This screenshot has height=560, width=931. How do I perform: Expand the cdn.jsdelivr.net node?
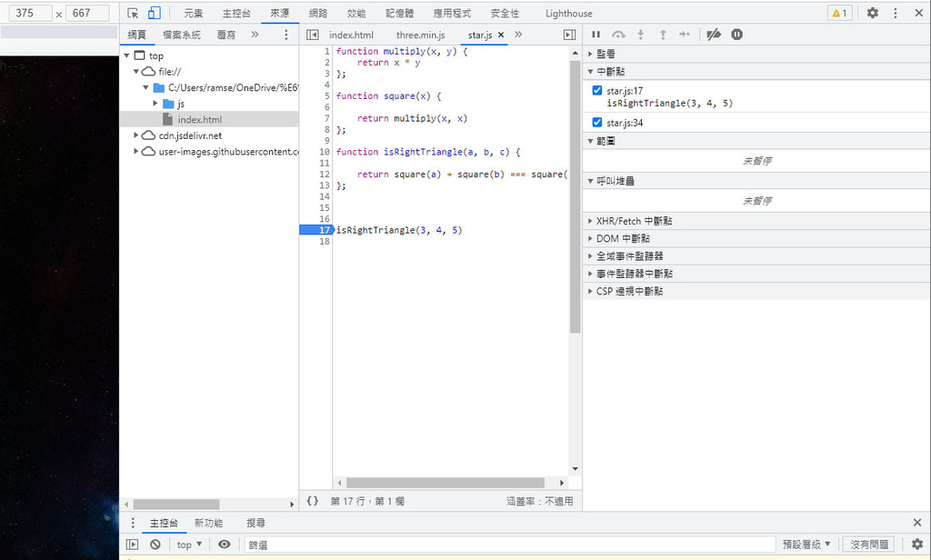tap(136, 135)
